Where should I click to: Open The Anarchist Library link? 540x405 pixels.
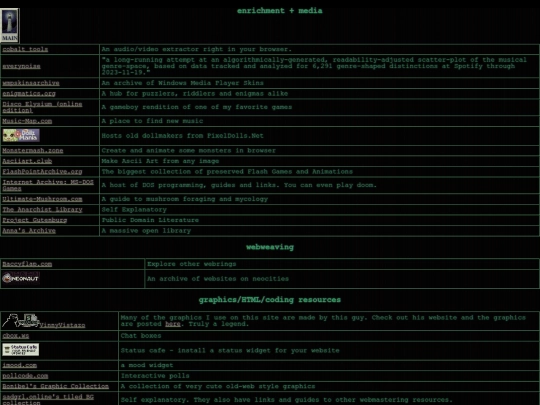pos(42,209)
